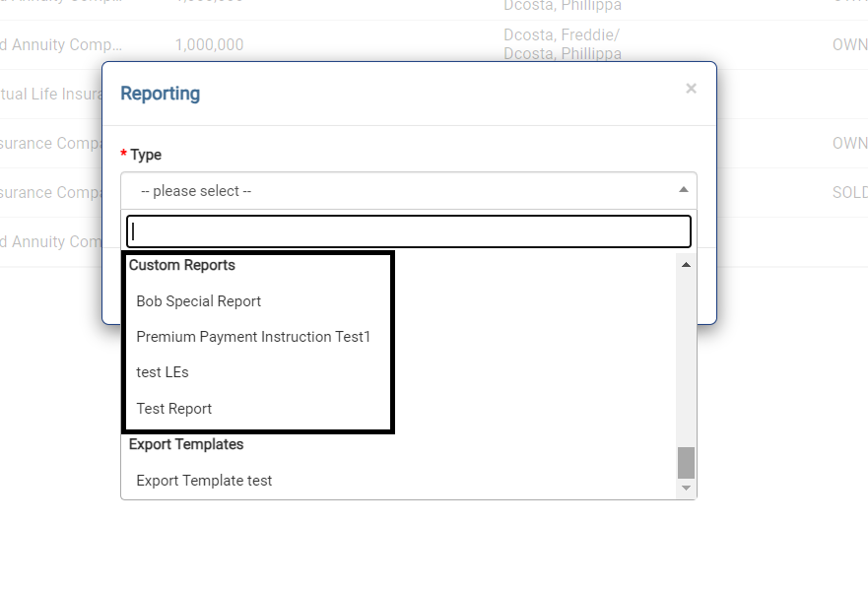Select 'Export Template test' option
Screen dimensions: 868x589
[x=204, y=481]
